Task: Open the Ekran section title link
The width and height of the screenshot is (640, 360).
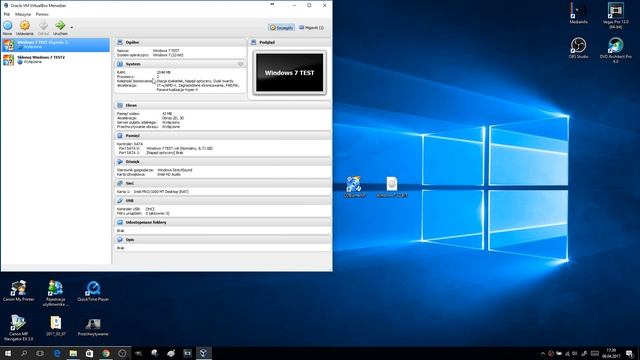Action: click(x=131, y=105)
